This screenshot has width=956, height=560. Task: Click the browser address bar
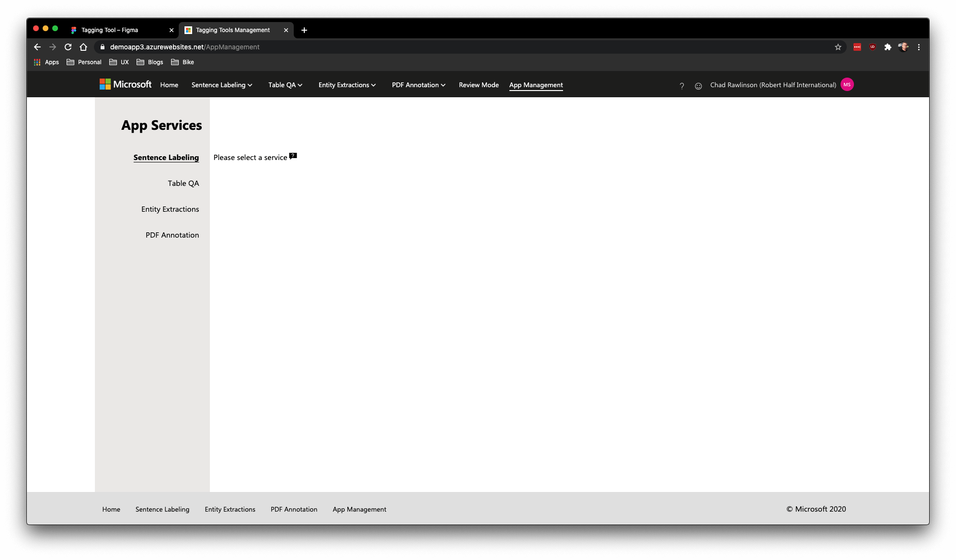tap(431, 47)
